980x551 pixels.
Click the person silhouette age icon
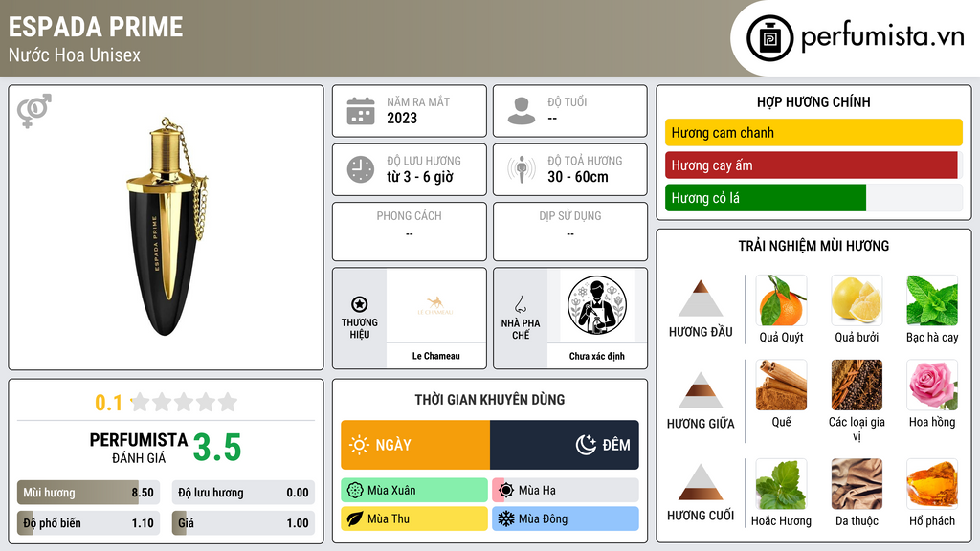(x=522, y=111)
